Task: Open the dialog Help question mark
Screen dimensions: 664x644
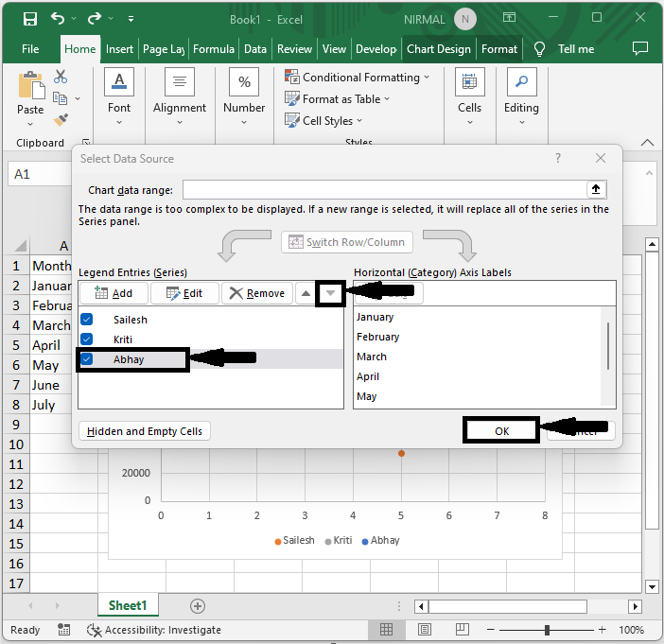Action: click(x=558, y=159)
